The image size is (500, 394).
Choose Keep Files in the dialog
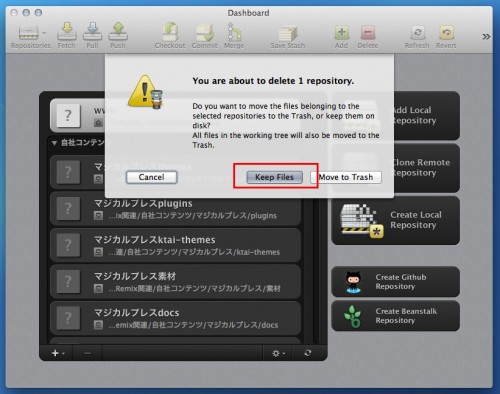[274, 177]
